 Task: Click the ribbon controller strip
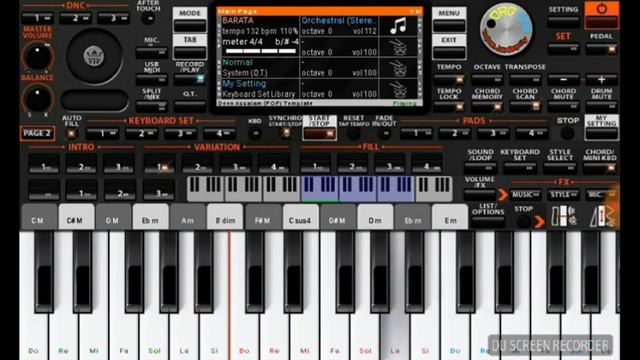[x=94, y=100]
